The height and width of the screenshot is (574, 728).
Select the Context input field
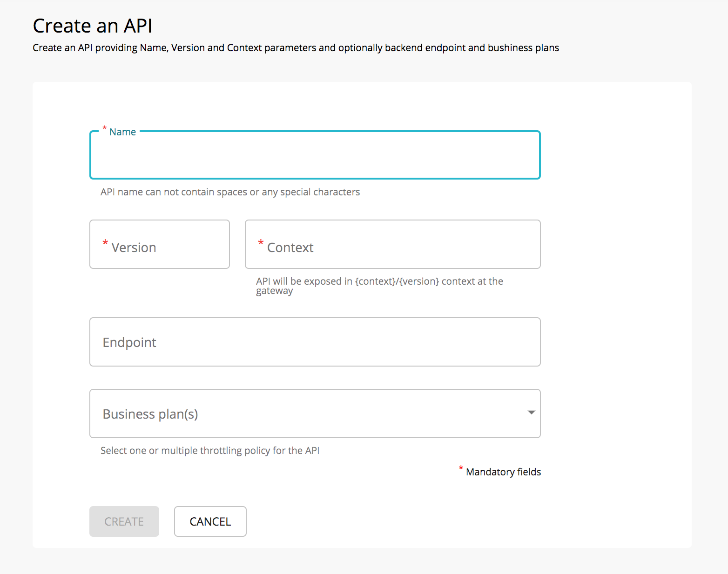point(392,244)
